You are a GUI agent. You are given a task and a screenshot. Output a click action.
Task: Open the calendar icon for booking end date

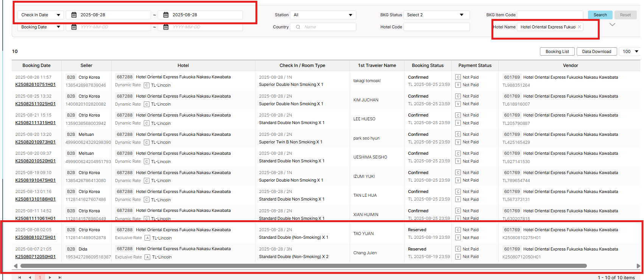point(166,27)
